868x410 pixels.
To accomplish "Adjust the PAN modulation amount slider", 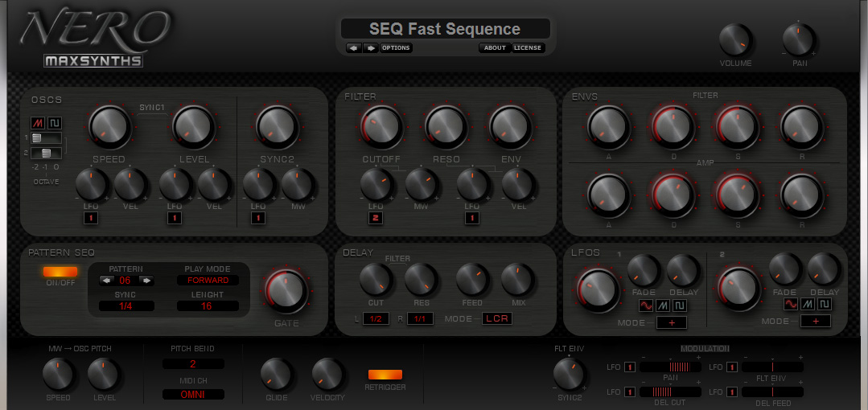I will [x=670, y=367].
